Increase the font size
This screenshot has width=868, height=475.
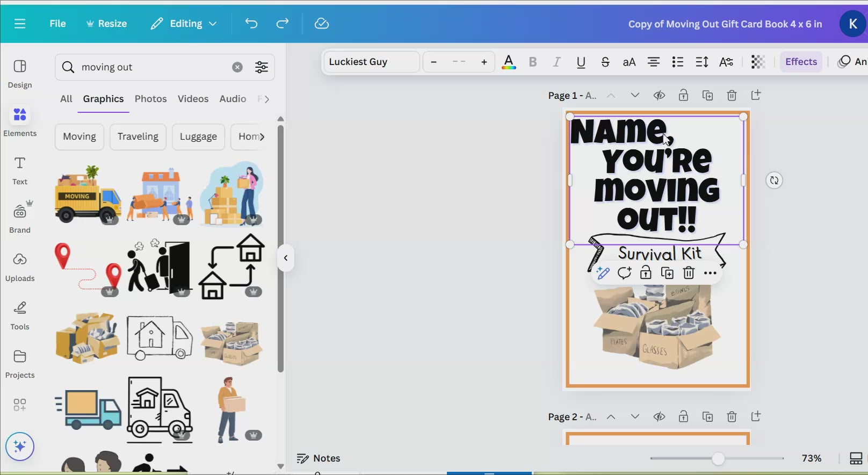484,62
